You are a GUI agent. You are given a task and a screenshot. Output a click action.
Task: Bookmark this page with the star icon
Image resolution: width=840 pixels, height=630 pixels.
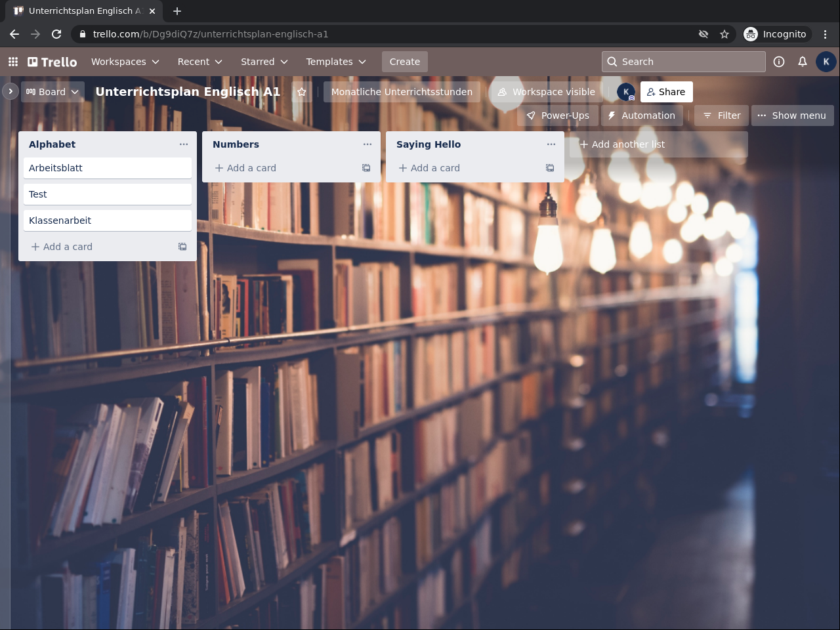click(724, 34)
